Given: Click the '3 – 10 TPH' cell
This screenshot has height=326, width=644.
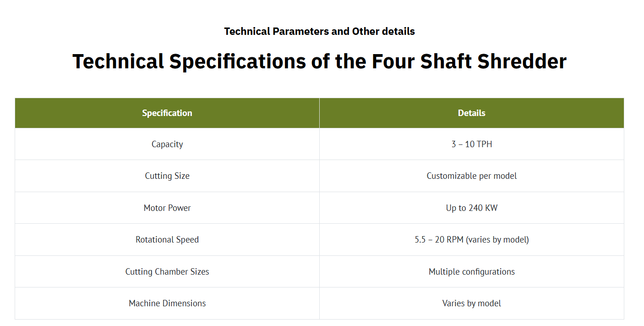Looking at the screenshot, I should point(472,144).
